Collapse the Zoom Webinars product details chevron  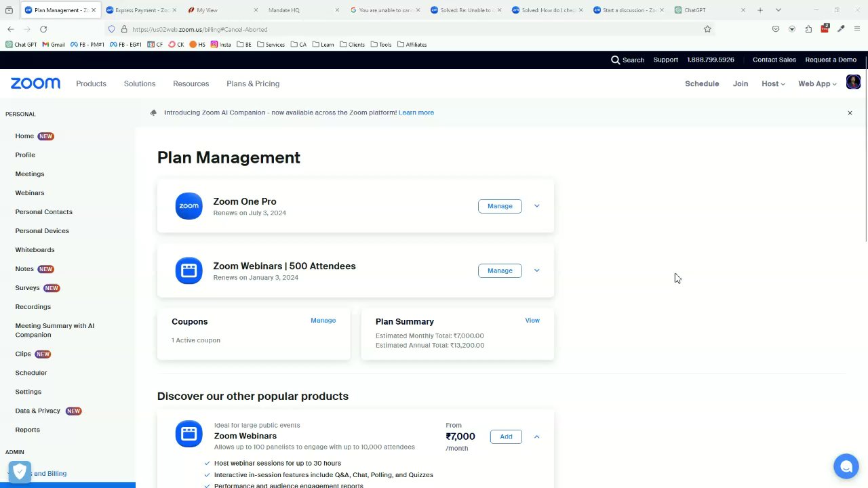(536, 436)
